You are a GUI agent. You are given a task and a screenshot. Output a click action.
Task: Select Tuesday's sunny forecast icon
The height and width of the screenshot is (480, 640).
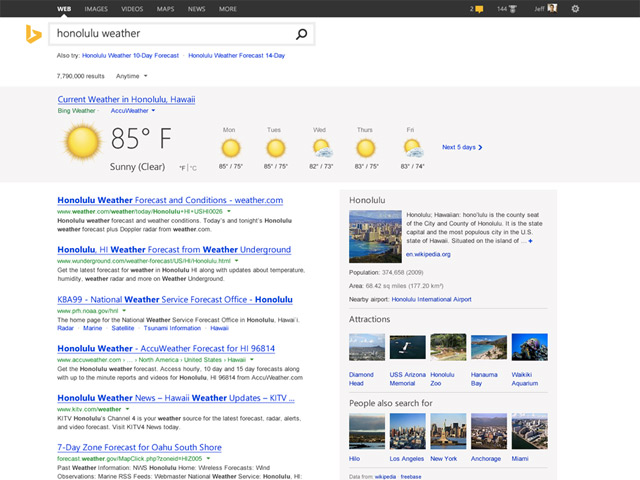click(x=276, y=148)
